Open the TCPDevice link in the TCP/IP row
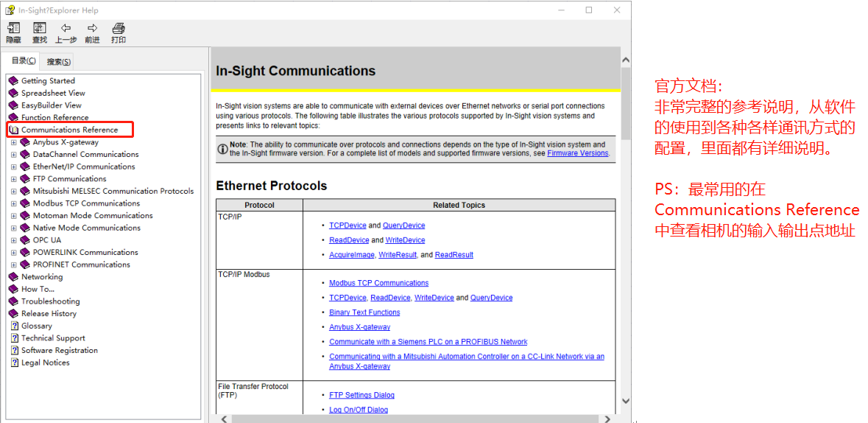This screenshot has height=423, width=868. 347,225
